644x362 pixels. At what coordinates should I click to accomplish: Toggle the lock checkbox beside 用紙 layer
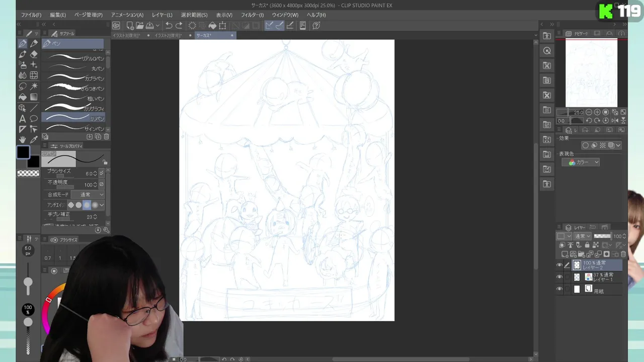[x=568, y=289]
